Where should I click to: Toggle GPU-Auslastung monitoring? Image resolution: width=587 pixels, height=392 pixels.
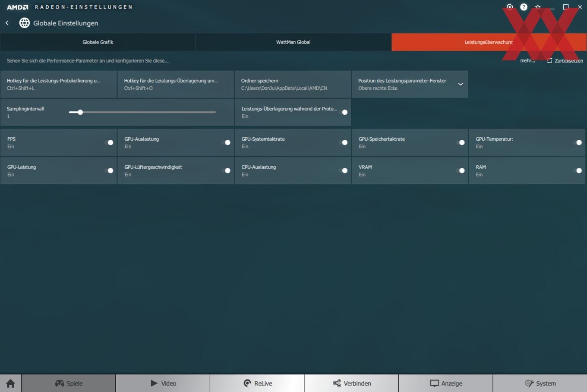[226, 142]
